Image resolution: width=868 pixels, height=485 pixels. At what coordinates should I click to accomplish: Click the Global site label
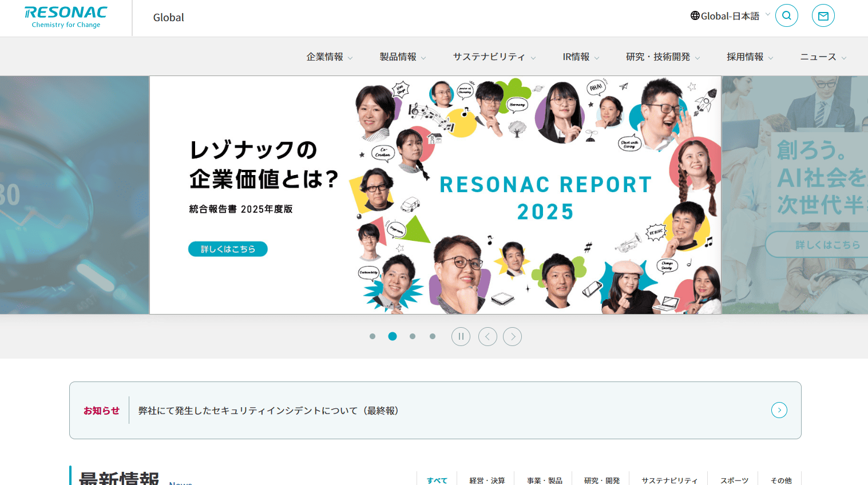coord(169,18)
